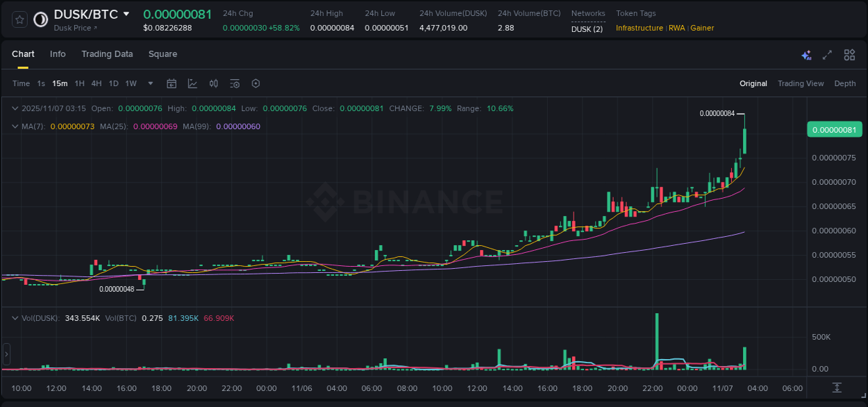Open the technical indicators tool

pos(213,83)
